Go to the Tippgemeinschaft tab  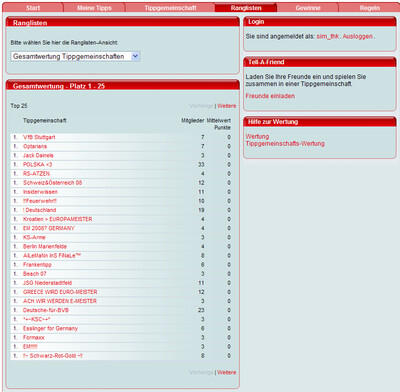(170, 8)
